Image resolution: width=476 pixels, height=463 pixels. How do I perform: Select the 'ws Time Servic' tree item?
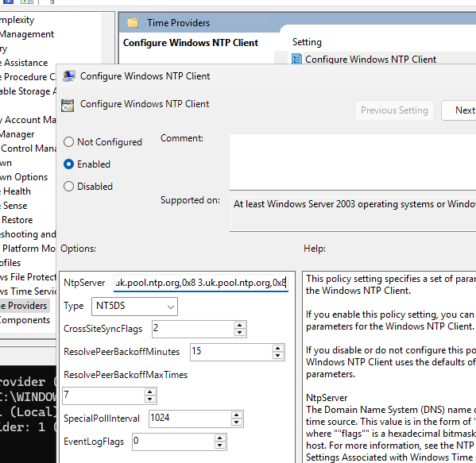[x=29, y=291]
